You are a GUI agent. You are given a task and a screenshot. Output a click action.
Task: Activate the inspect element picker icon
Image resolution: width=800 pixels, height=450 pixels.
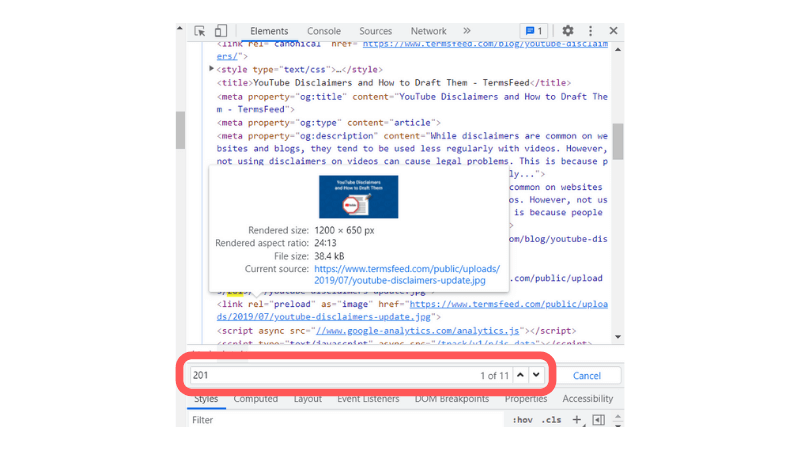click(x=200, y=31)
